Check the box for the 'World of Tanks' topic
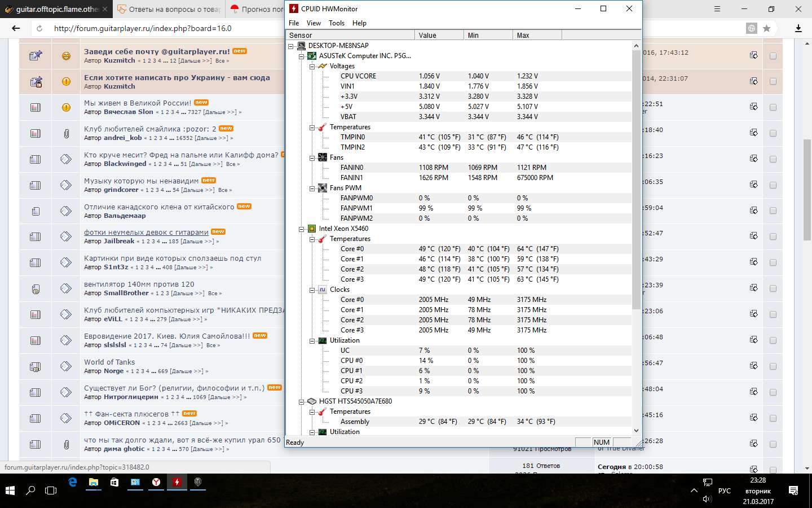 773,366
